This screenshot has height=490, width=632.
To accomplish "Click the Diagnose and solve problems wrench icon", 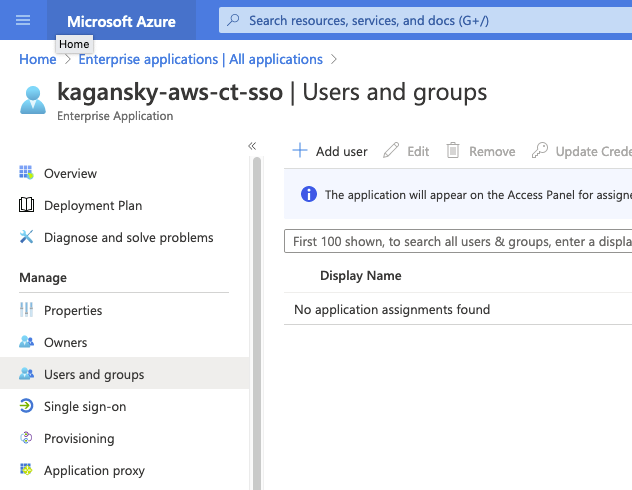I will [x=27, y=237].
